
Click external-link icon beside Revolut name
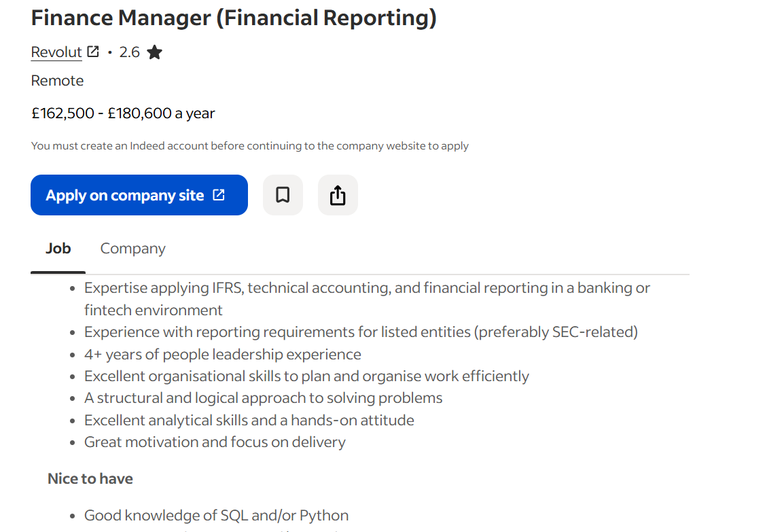[x=93, y=52]
